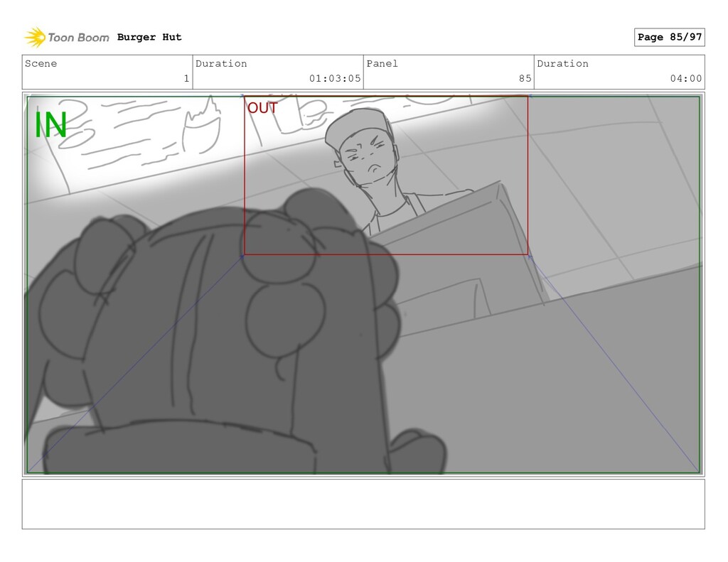Select the Burger Hut title text
Image resolution: width=728 pixels, height=562 pixels.
point(149,37)
